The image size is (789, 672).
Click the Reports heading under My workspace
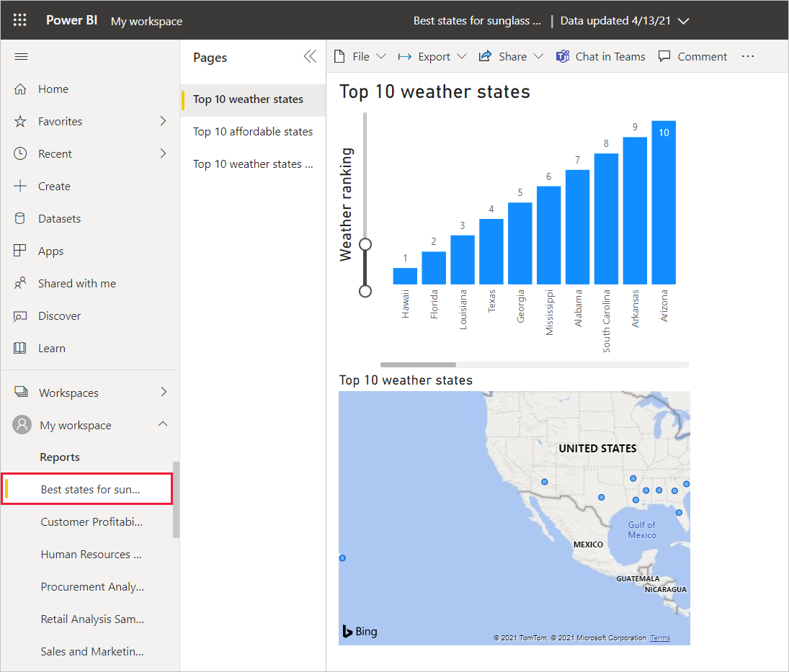click(60, 457)
